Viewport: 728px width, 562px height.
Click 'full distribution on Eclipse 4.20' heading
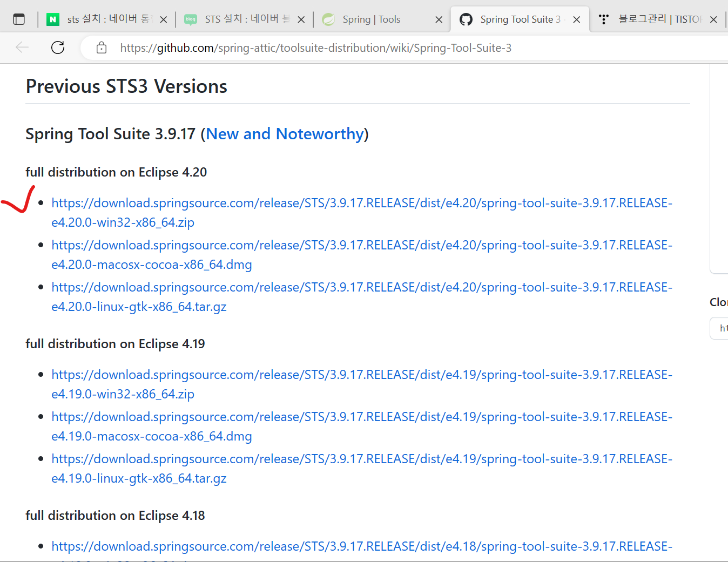point(116,172)
